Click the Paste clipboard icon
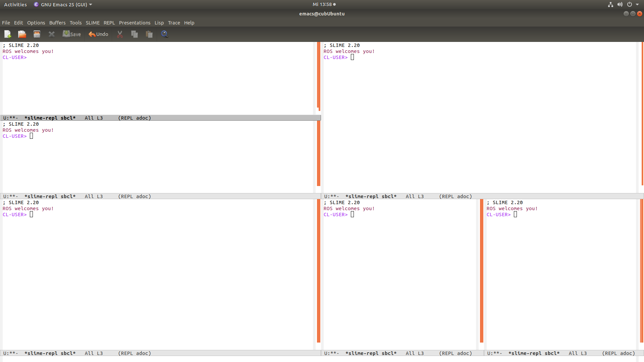This screenshot has width=644, height=362. 149,34
